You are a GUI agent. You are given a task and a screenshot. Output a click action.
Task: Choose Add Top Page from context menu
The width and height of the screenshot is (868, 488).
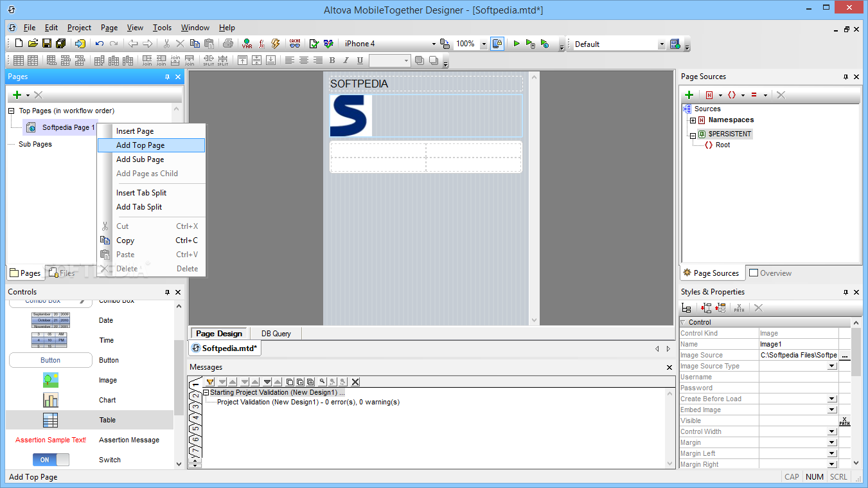click(x=151, y=145)
